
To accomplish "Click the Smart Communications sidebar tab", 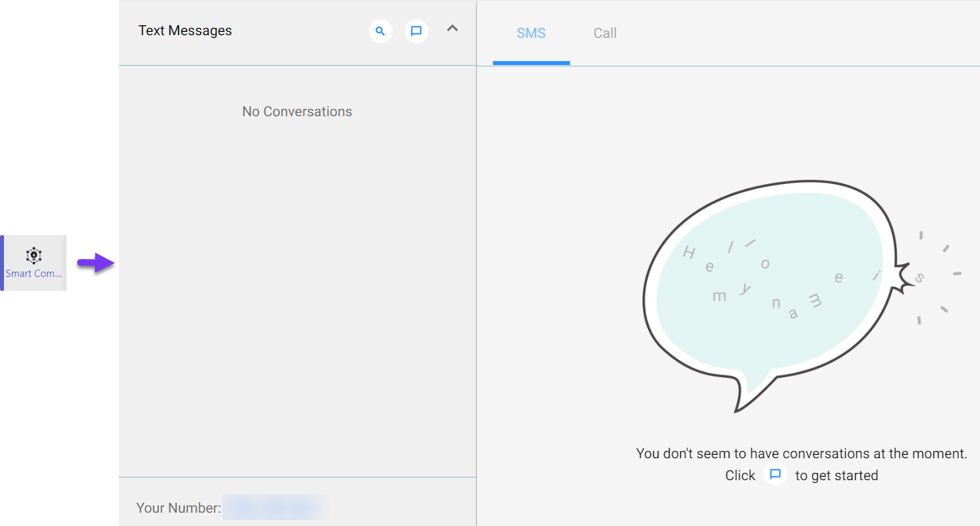I will pyautogui.click(x=33, y=263).
